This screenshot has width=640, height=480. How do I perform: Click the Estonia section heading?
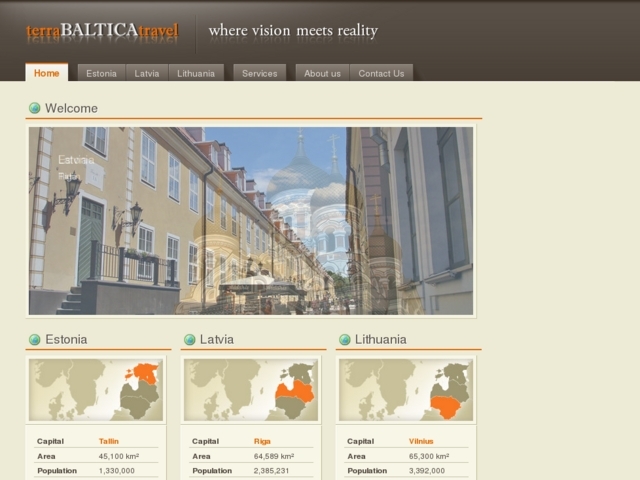click(66, 339)
